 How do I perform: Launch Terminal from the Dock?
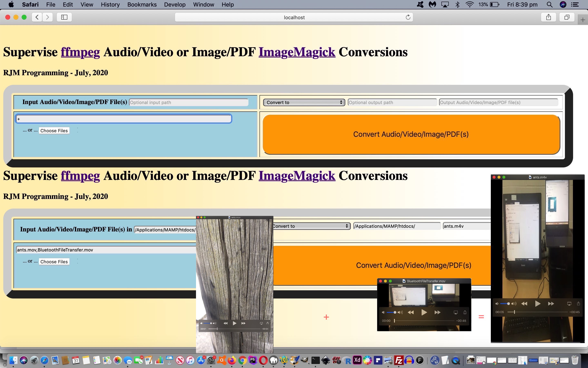tap(315, 360)
